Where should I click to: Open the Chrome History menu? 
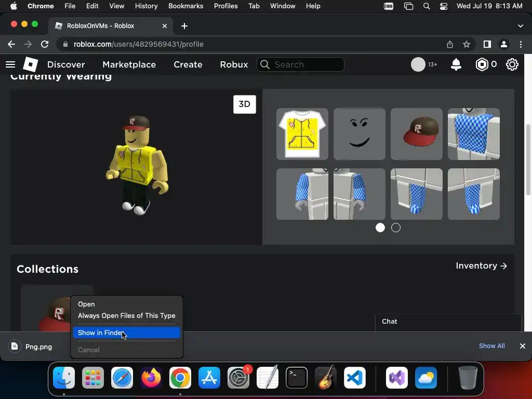coord(146,6)
